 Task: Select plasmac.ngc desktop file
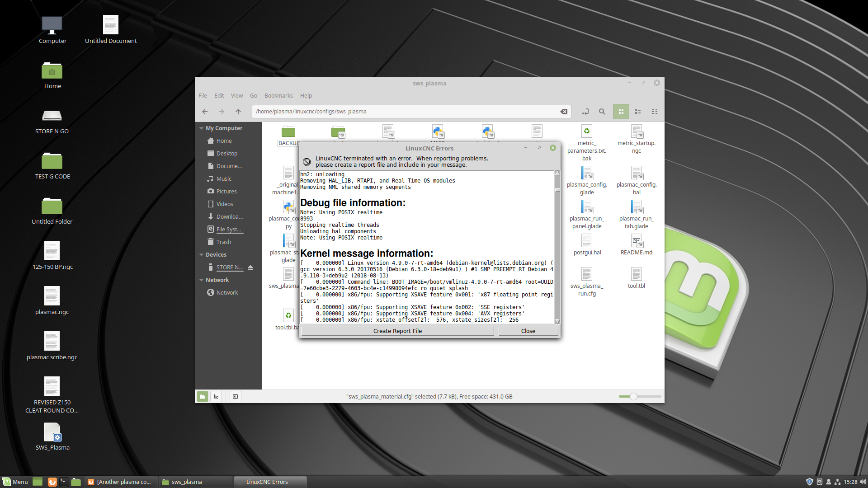[52, 301]
